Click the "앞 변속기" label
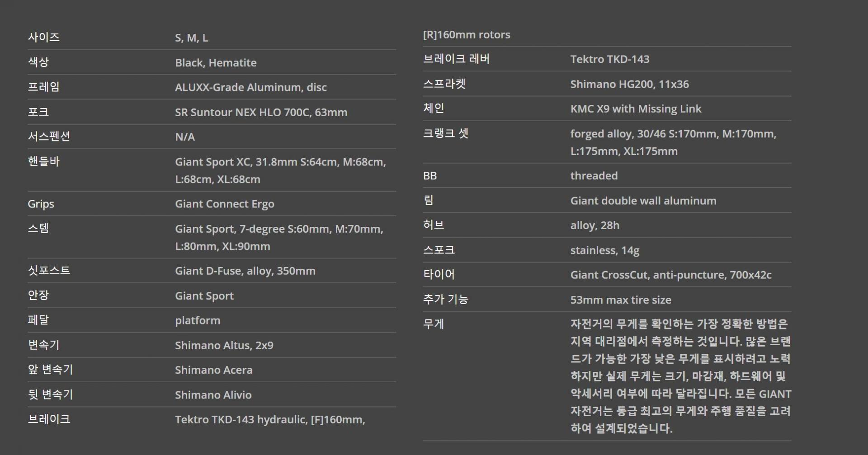 [50, 370]
